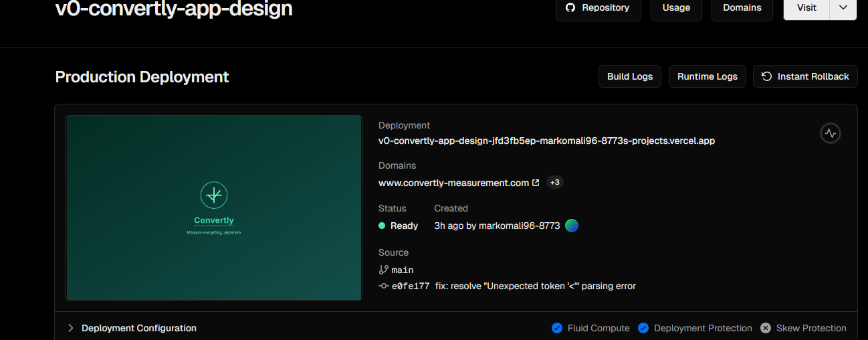This screenshot has width=868, height=340.
Task: Click the commit icon beside e0fe177
Action: tap(384, 286)
